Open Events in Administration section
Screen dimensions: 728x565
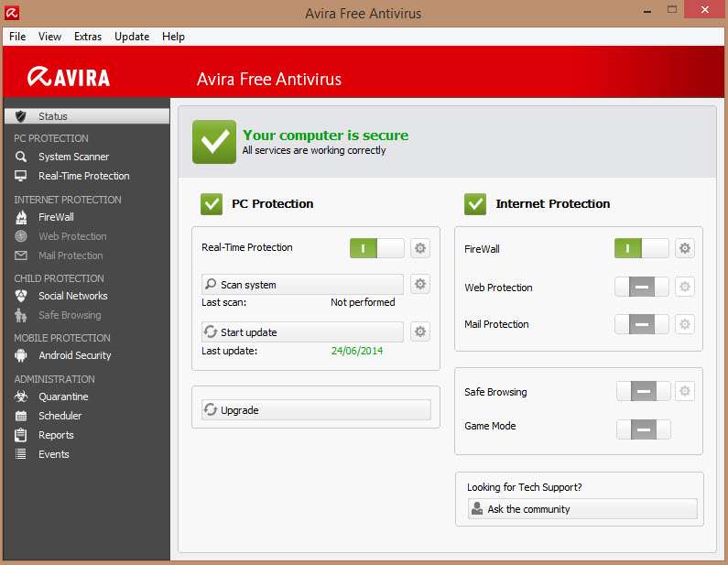click(53, 454)
